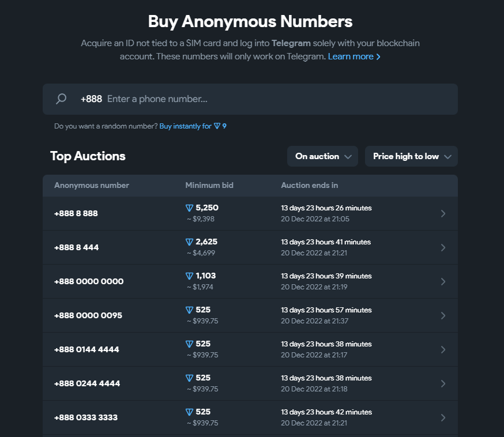
Task: Follow the Learn more link
Action: coord(354,56)
